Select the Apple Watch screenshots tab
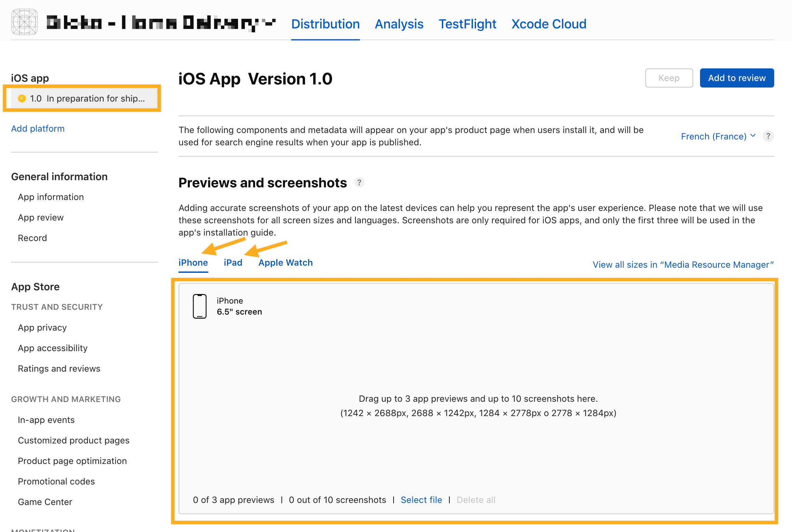 point(286,263)
